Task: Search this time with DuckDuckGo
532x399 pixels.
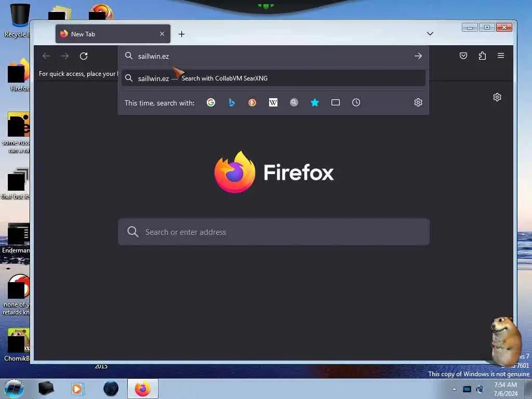Action: pos(252,102)
